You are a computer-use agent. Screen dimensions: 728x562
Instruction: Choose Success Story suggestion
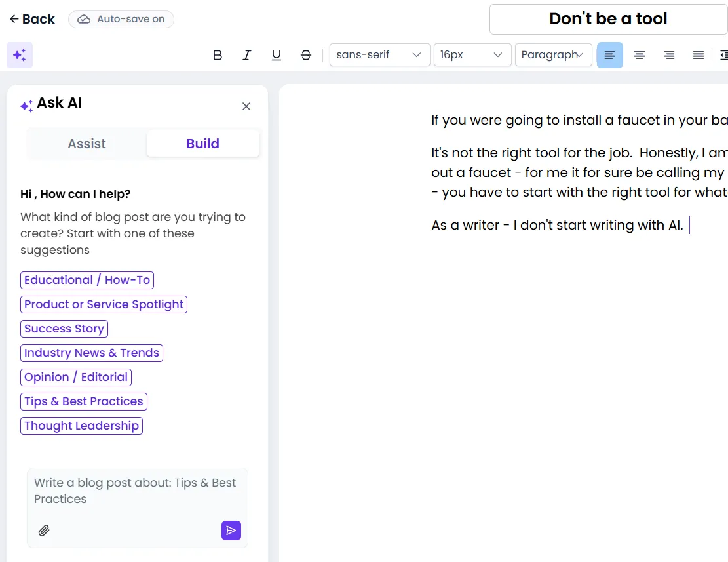[x=64, y=329]
